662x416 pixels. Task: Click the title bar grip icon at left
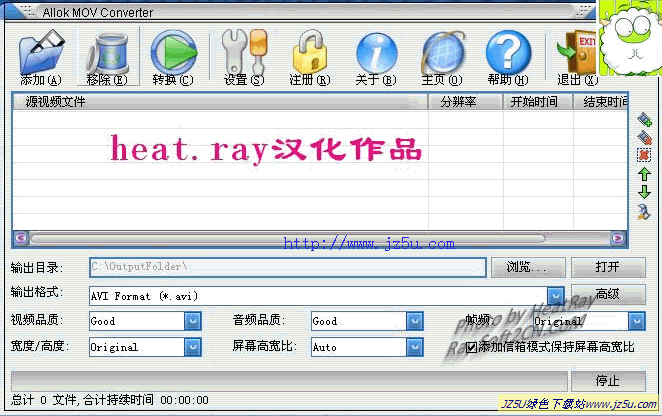coord(28,11)
